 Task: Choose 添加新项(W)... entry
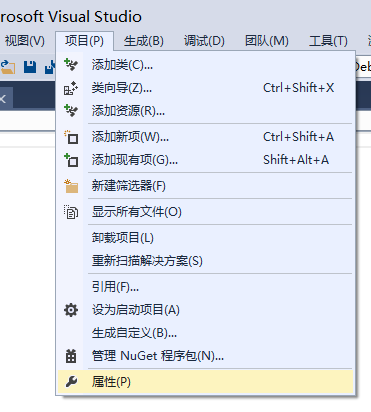(x=205, y=137)
